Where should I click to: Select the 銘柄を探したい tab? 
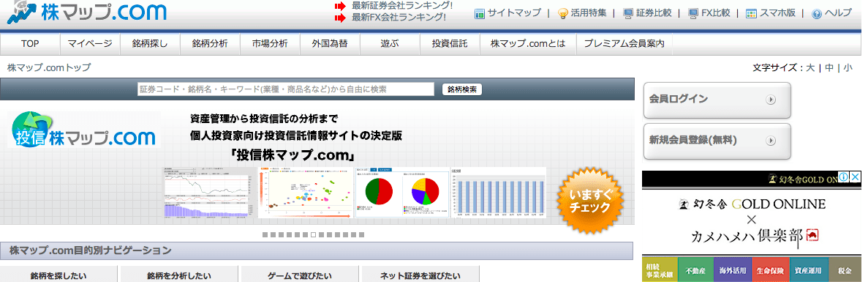click(x=59, y=275)
